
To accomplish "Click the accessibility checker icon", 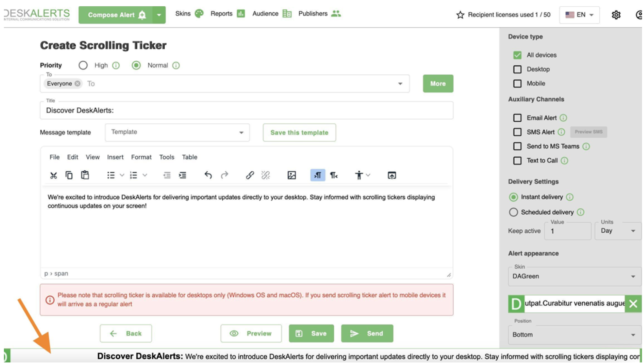I will [359, 175].
